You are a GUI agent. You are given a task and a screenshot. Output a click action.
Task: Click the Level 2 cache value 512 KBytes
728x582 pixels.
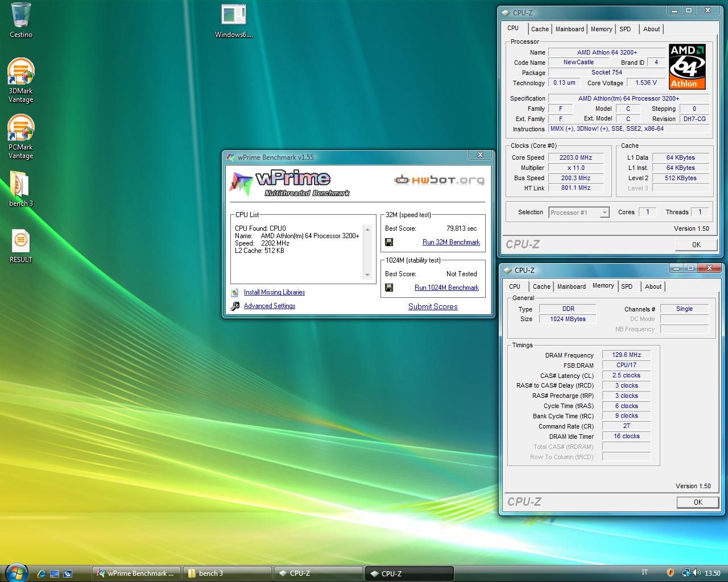(680, 178)
